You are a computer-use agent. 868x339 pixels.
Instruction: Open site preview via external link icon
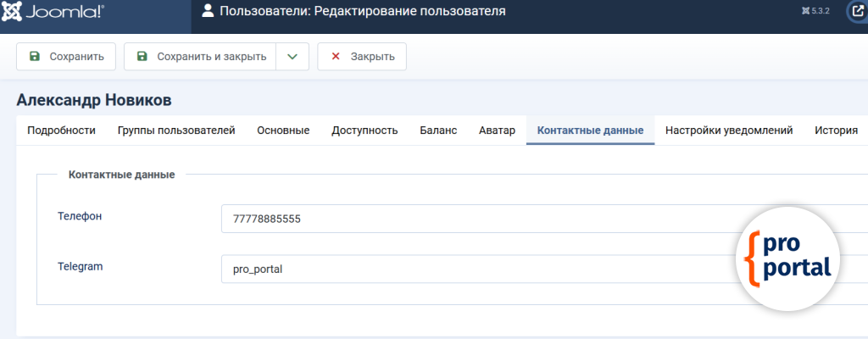click(856, 12)
